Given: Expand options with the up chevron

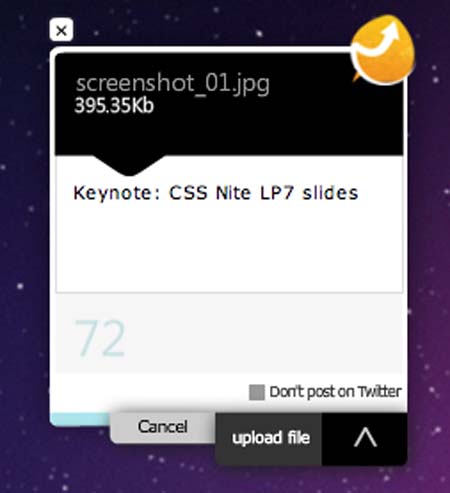Looking at the screenshot, I should click(x=365, y=439).
